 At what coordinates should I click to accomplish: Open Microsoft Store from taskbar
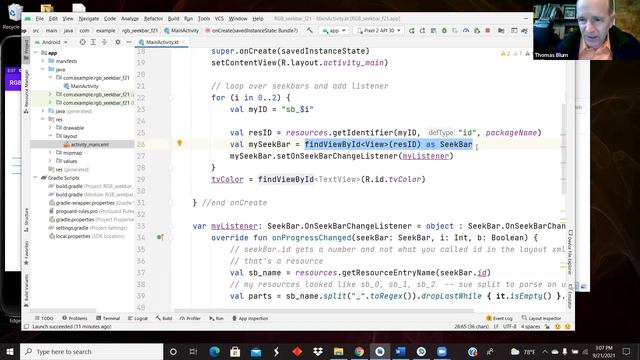coord(235,351)
